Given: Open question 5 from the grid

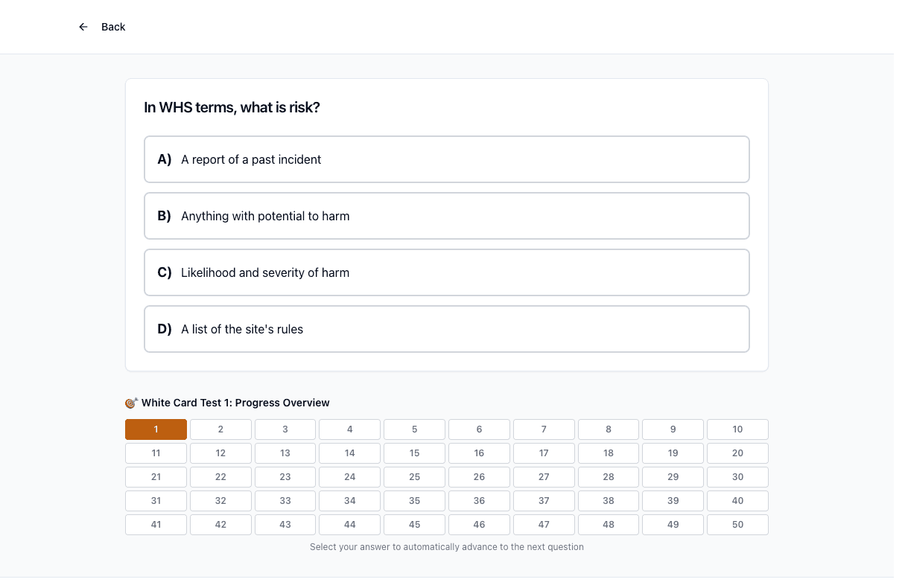Looking at the screenshot, I should (414, 429).
